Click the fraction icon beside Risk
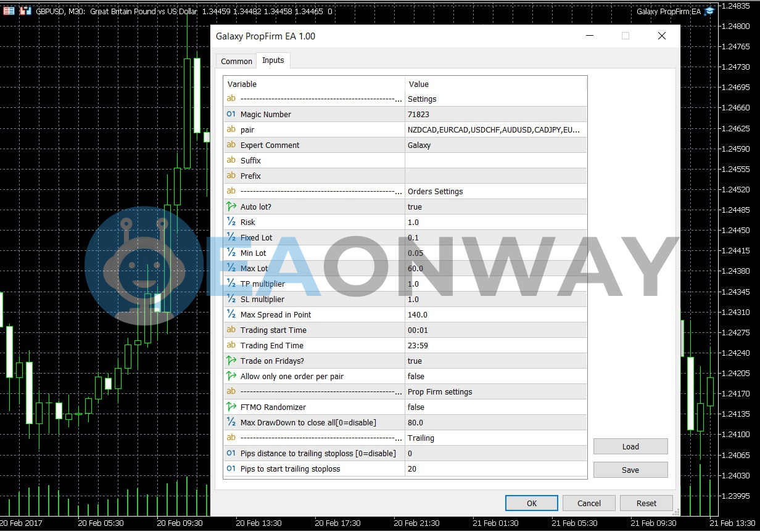 231,222
